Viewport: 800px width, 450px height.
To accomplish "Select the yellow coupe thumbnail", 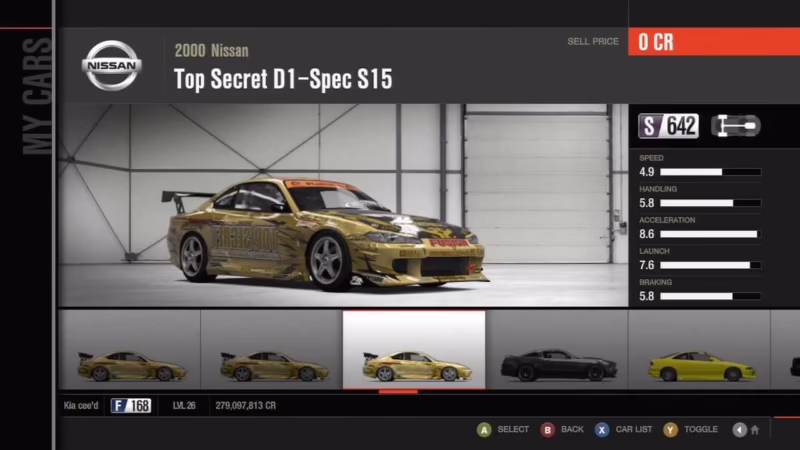I will point(700,350).
